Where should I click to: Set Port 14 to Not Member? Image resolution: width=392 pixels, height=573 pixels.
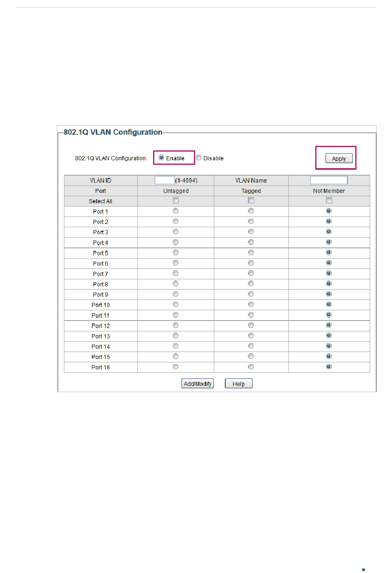329,346
